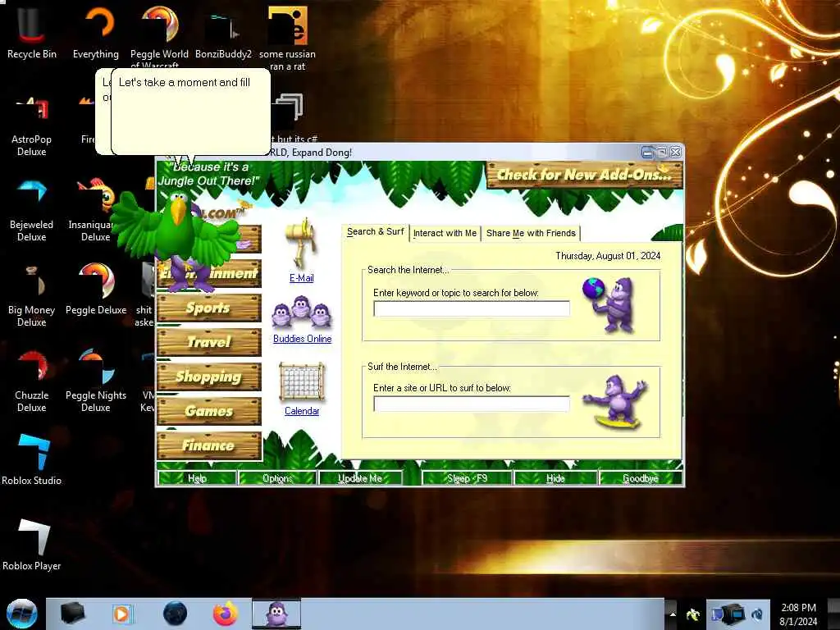Follow the E-Mail text link
840x630 pixels.
pyautogui.click(x=302, y=278)
